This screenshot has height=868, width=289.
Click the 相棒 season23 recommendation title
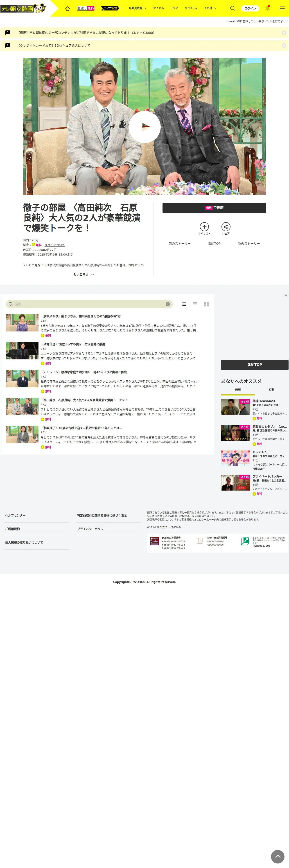(264, 401)
